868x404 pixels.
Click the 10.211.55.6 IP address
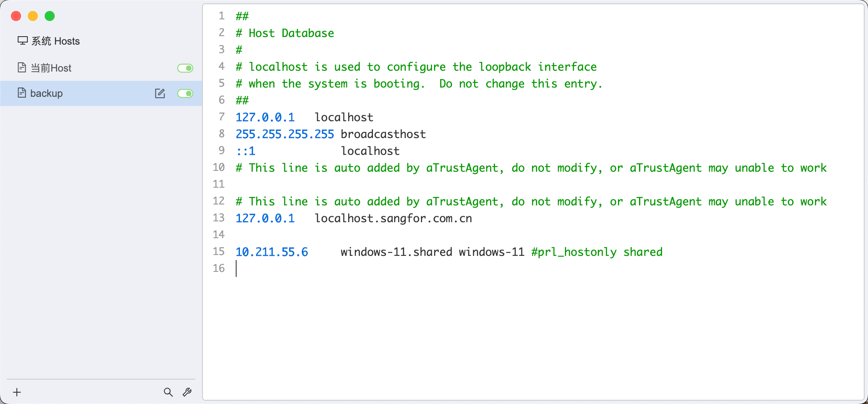pyautogui.click(x=272, y=252)
